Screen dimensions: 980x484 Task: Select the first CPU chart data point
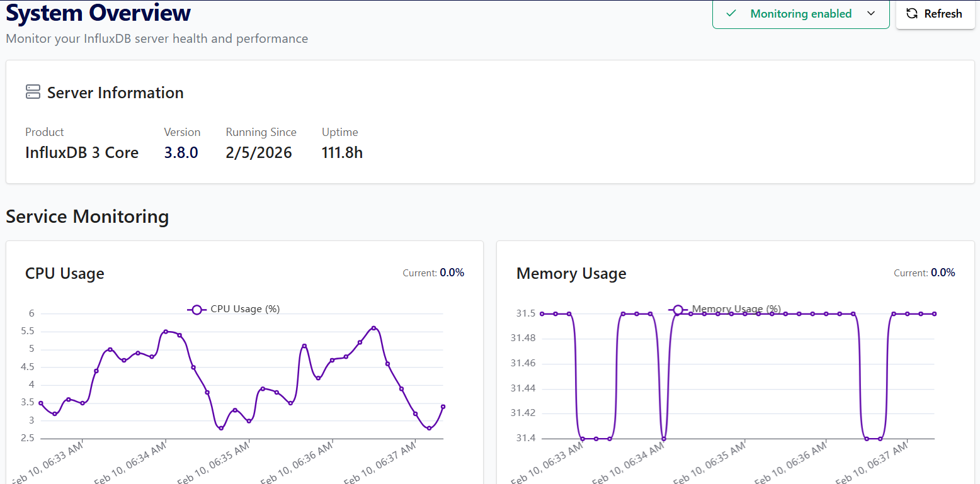(x=41, y=403)
